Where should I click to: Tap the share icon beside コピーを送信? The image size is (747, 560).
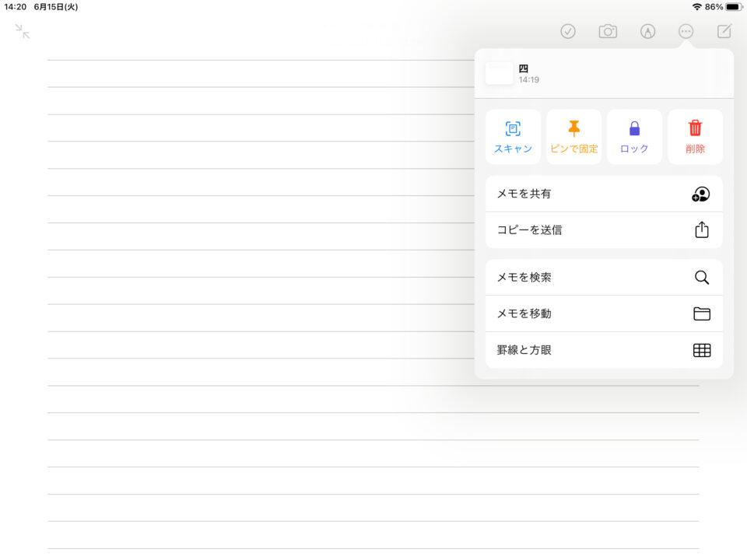coord(701,230)
